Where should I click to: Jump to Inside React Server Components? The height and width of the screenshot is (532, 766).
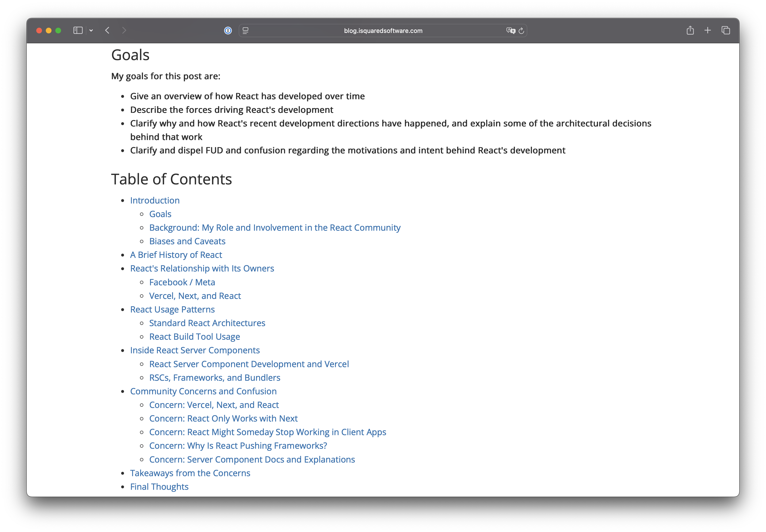point(195,350)
